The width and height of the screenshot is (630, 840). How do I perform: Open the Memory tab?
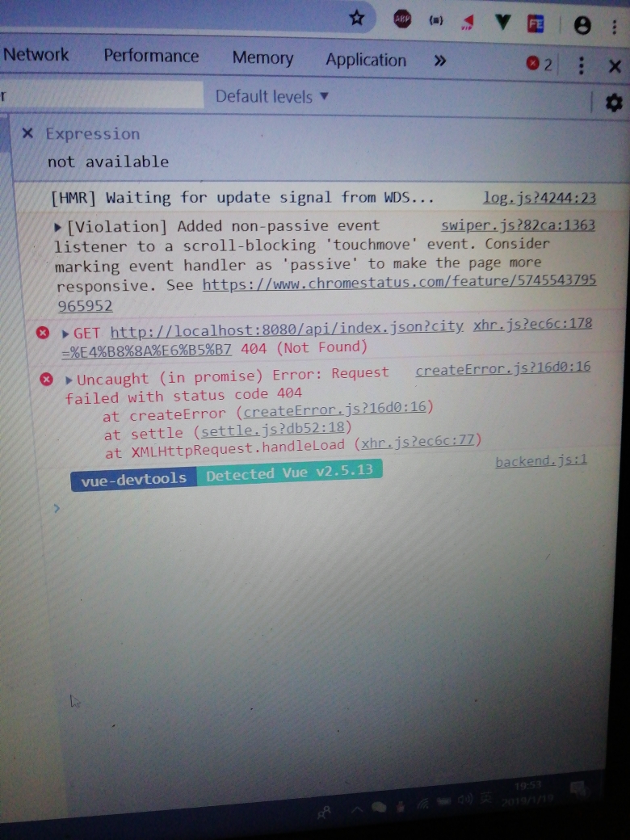click(262, 58)
